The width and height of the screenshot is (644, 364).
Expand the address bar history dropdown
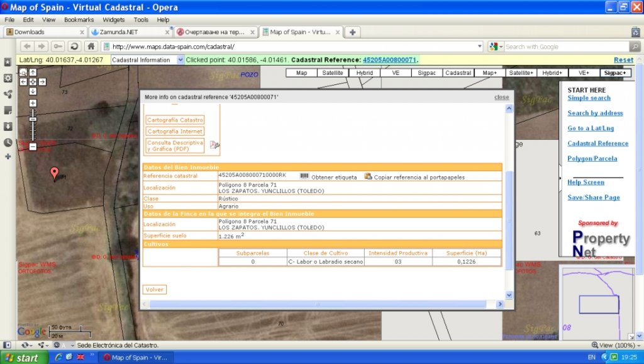tap(480, 47)
